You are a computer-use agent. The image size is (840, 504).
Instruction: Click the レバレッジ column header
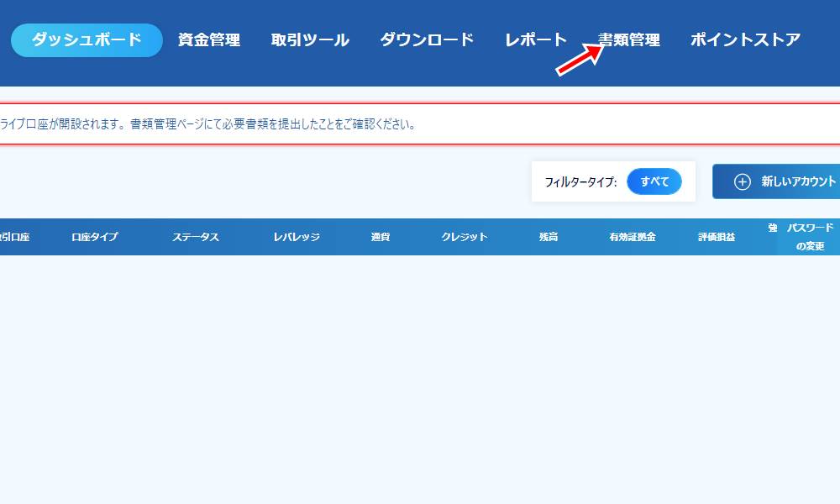pos(296,236)
